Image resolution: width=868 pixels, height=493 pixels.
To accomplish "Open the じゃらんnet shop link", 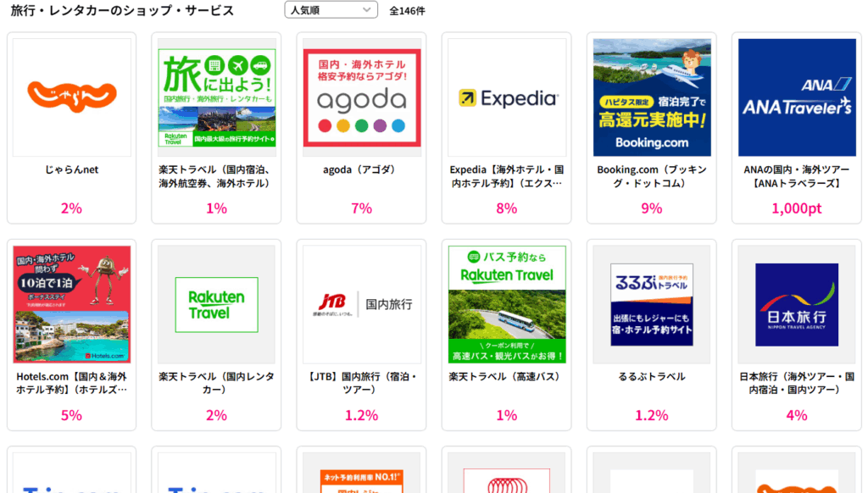I will [x=72, y=170].
